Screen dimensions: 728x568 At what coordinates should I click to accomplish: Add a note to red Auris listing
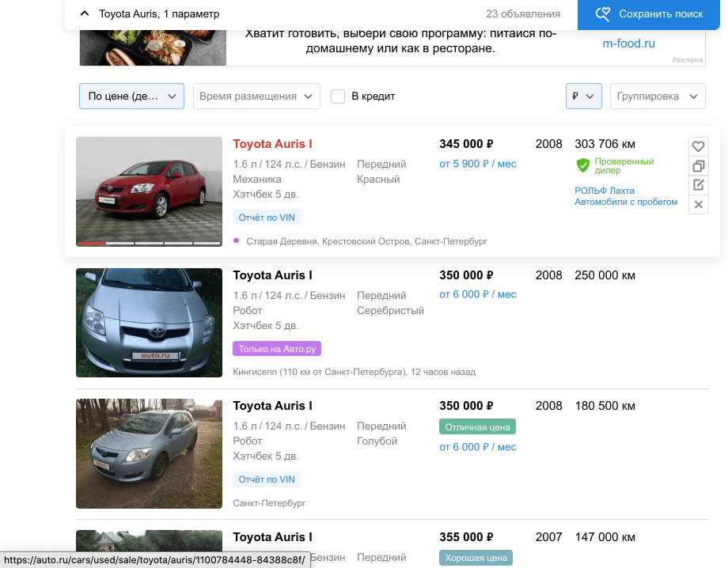(x=698, y=185)
